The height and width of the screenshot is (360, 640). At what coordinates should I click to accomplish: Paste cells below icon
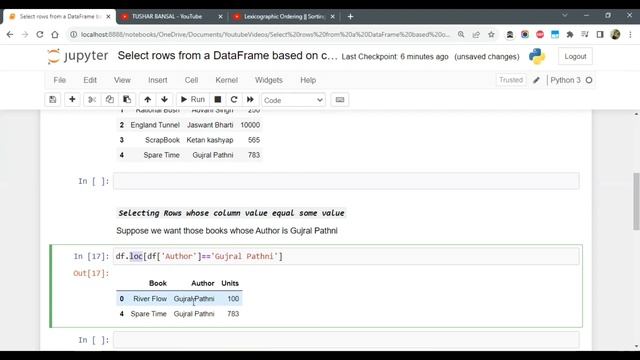[x=127, y=100]
